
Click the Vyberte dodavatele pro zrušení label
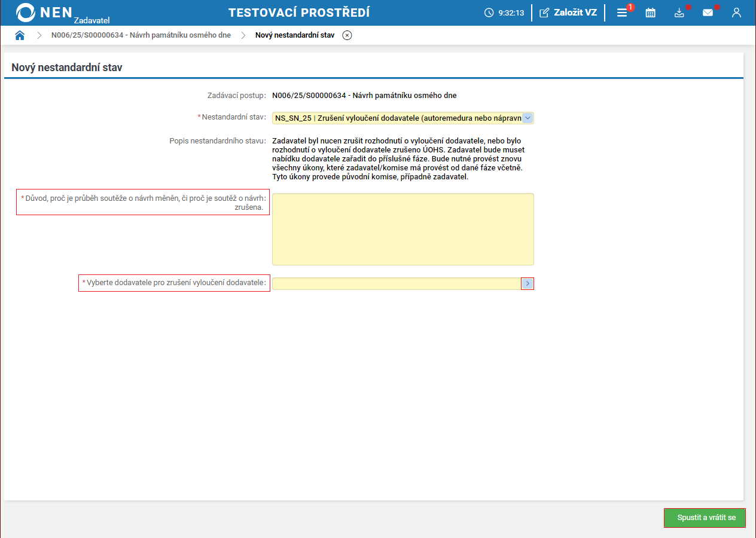tap(174, 283)
